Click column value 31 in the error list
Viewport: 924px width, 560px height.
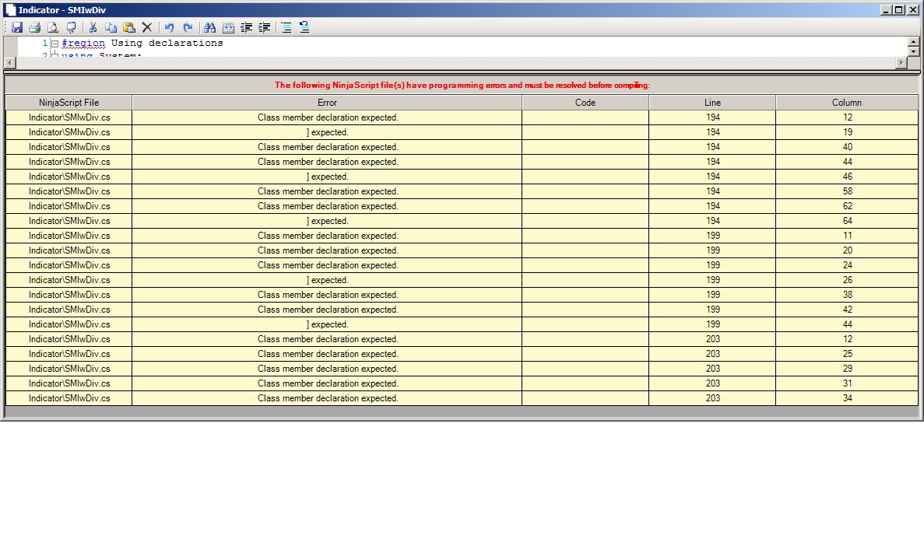[848, 383]
